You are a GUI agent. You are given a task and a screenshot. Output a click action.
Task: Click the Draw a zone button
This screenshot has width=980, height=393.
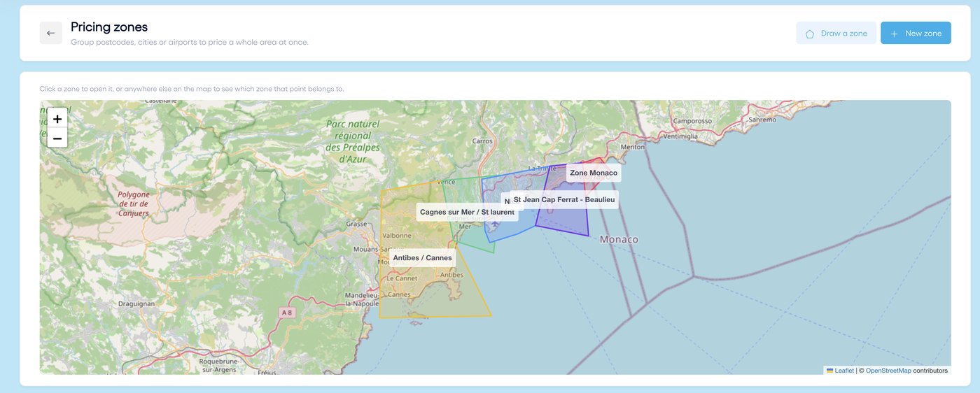point(836,33)
